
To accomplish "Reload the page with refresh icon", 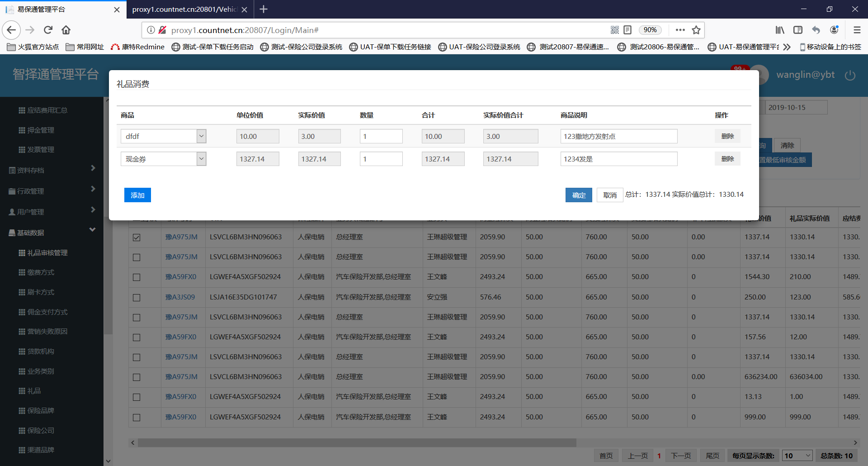I will [48, 30].
